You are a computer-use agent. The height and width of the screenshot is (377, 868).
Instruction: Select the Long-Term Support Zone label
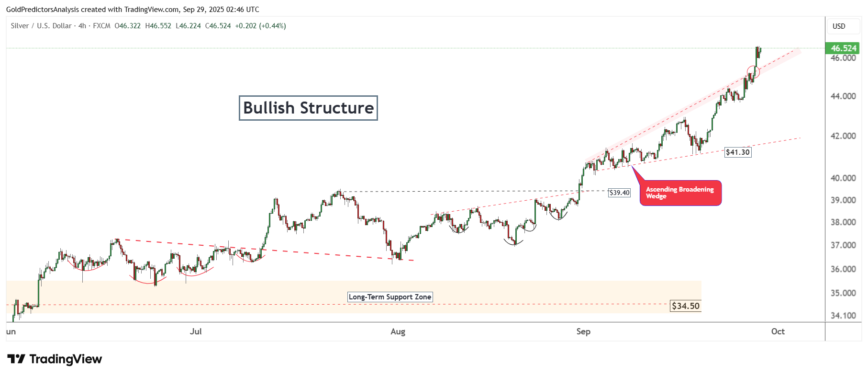(389, 297)
